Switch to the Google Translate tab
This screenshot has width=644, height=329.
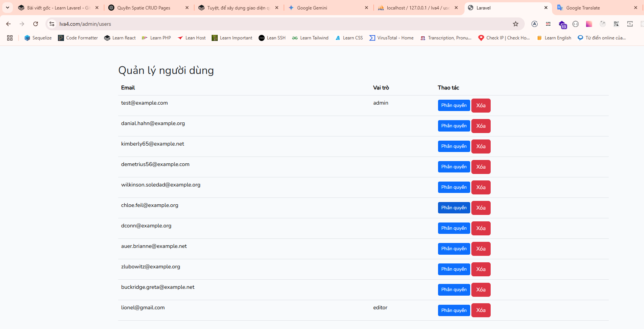[x=583, y=8]
